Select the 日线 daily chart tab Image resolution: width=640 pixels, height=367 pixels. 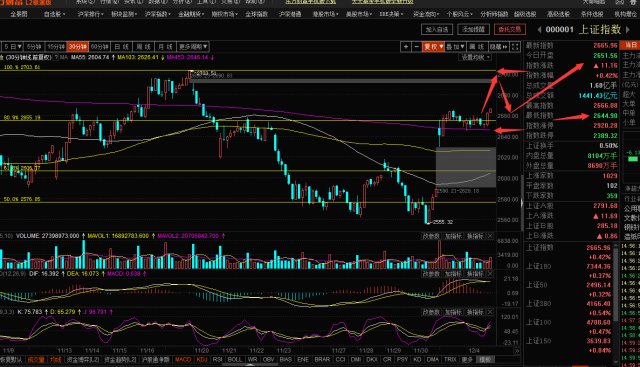click(x=122, y=47)
